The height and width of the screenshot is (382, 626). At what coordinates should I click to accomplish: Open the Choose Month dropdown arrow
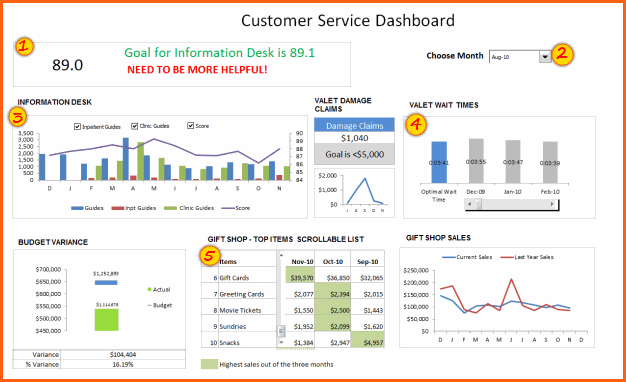545,57
